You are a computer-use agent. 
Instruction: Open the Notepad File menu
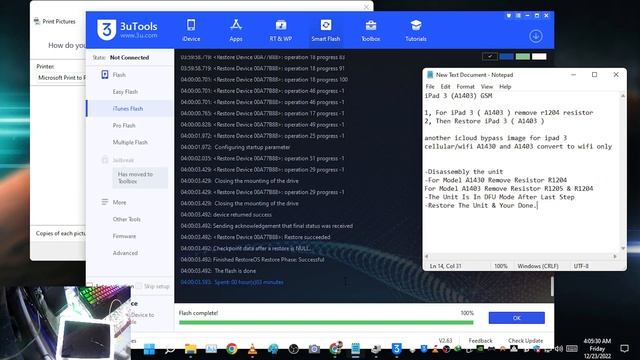pos(430,87)
